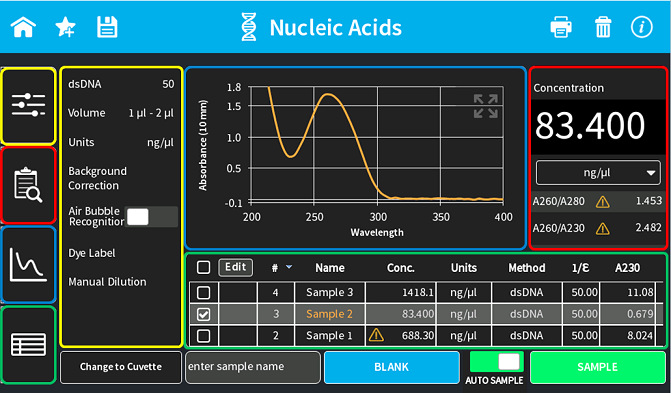Image resolution: width=671 pixels, height=393 pixels.
Task: Open the parameter sliders settings panel
Action: tap(28, 106)
